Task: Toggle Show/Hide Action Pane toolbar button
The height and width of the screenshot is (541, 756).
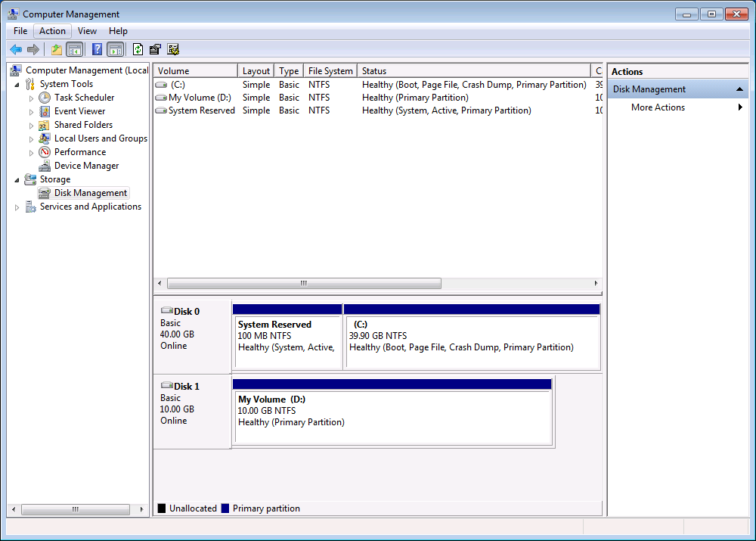Action: point(115,50)
